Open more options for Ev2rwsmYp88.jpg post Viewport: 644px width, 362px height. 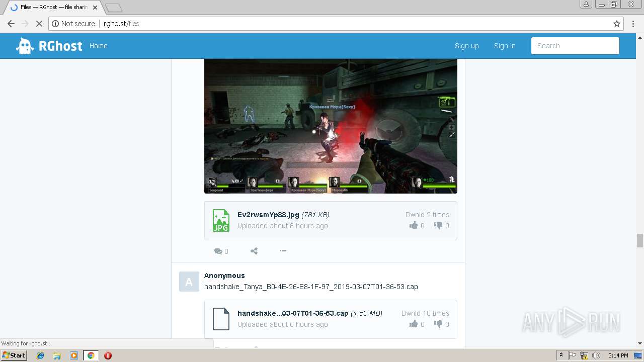pos(283,250)
